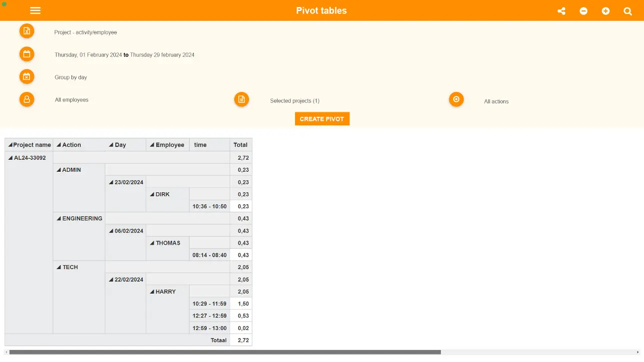Click the share icon in header

click(x=562, y=11)
